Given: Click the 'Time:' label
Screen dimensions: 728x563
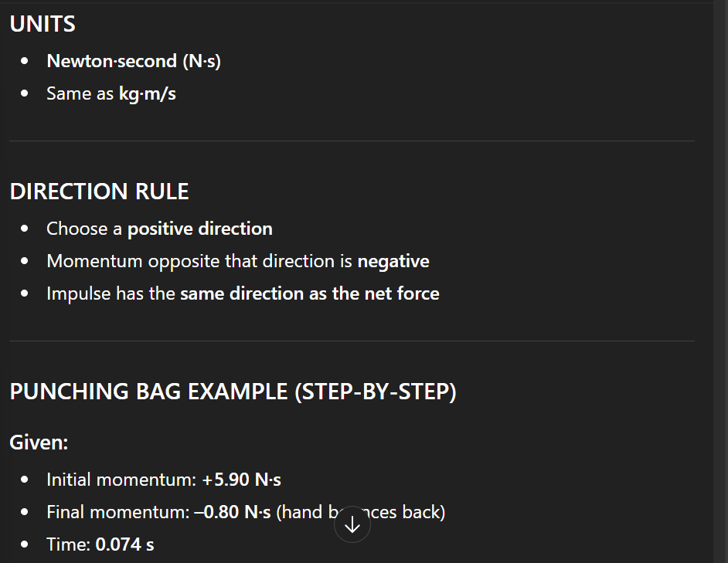Looking at the screenshot, I should (68, 544).
